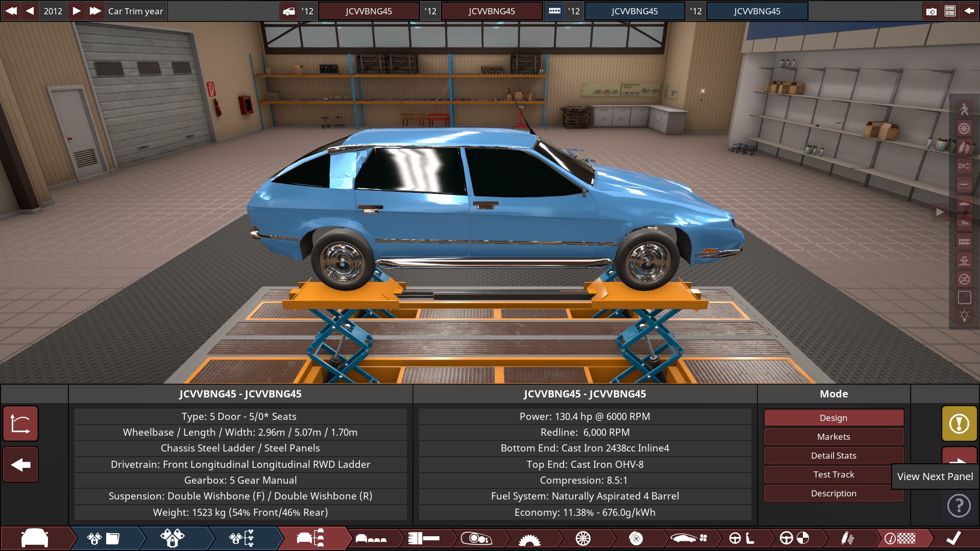Viewport: 980px width, 551px height.
Task: Open aerodynamics and cooling tab
Action: [689, 538]
